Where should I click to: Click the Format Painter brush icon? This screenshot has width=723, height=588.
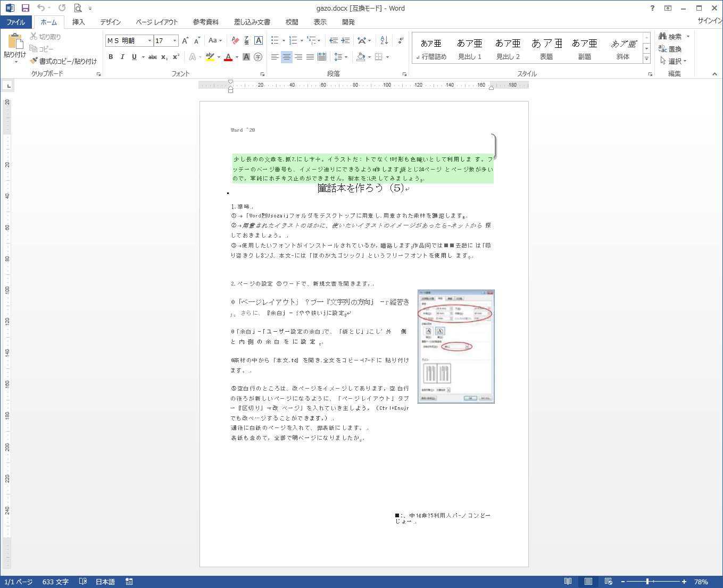34,61
